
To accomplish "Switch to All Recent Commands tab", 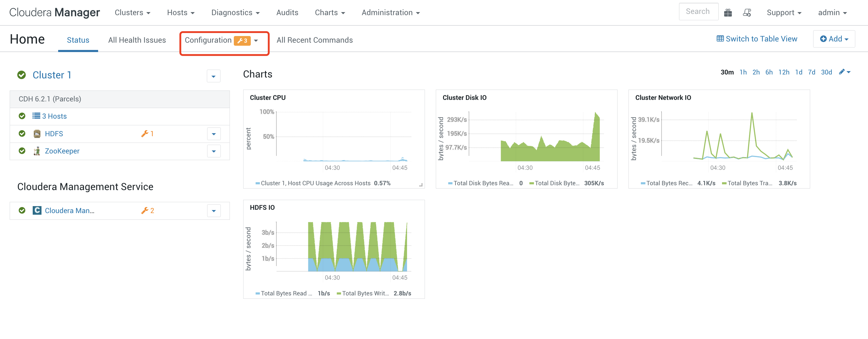I will (x=314, y=40).
